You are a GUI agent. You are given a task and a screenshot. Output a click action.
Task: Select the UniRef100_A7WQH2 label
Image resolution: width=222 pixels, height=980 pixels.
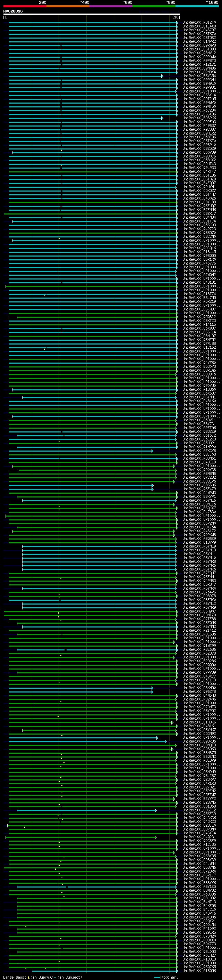[x=199, y=275]
